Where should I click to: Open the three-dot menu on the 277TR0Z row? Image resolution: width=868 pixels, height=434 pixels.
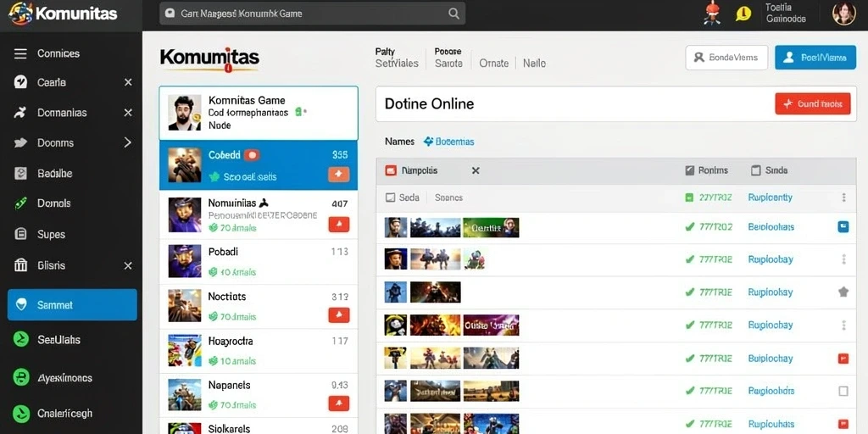point(843,197)
